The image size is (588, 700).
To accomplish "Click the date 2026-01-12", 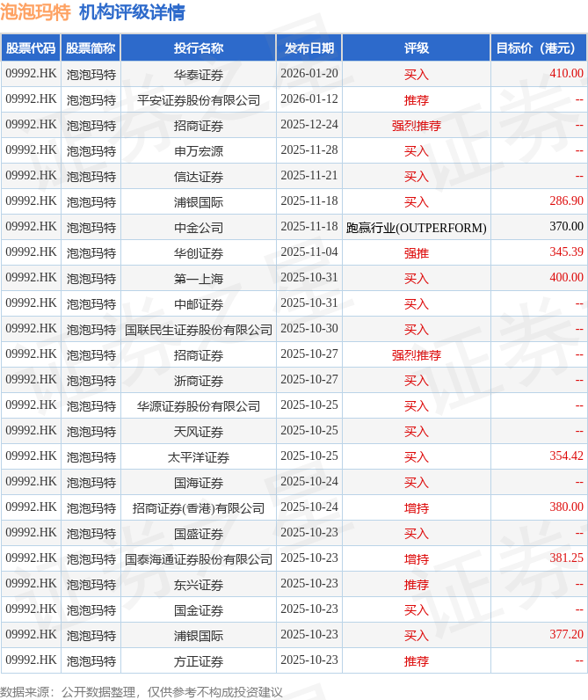I will 309,98.
